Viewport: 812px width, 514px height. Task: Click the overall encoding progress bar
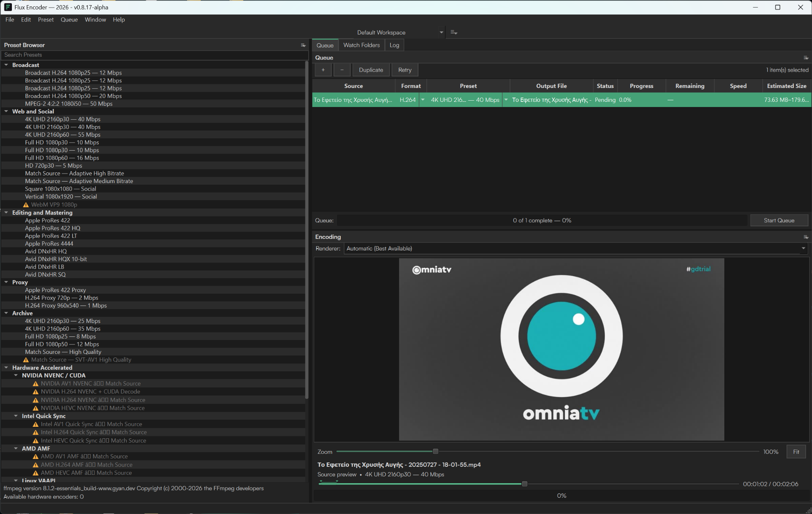click(x=561, y=496)
